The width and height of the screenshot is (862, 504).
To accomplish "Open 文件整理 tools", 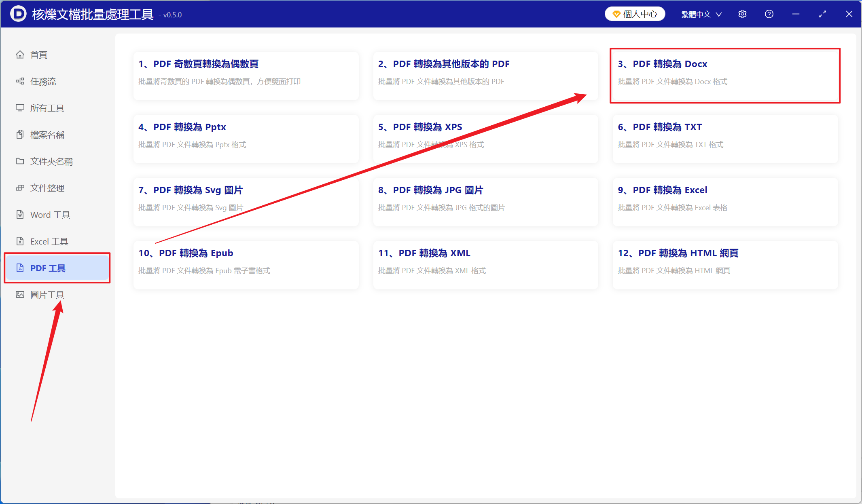I will coord(57,188).
